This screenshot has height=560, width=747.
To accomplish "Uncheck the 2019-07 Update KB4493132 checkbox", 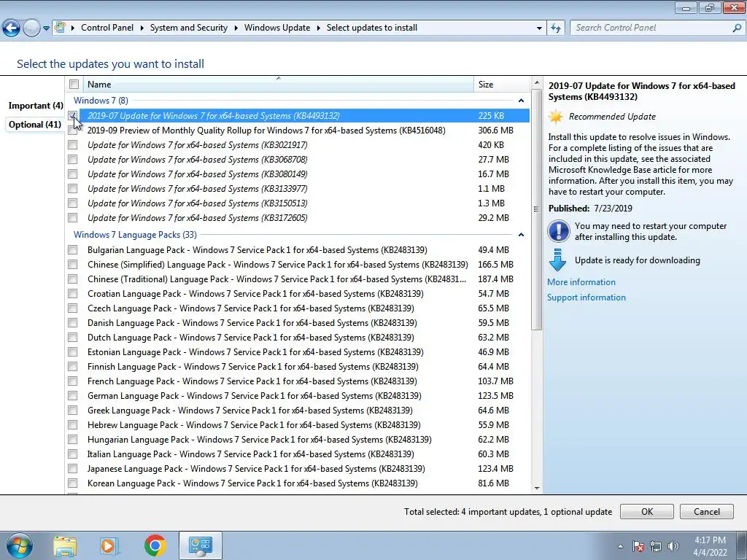I will [x=73, y=116].
